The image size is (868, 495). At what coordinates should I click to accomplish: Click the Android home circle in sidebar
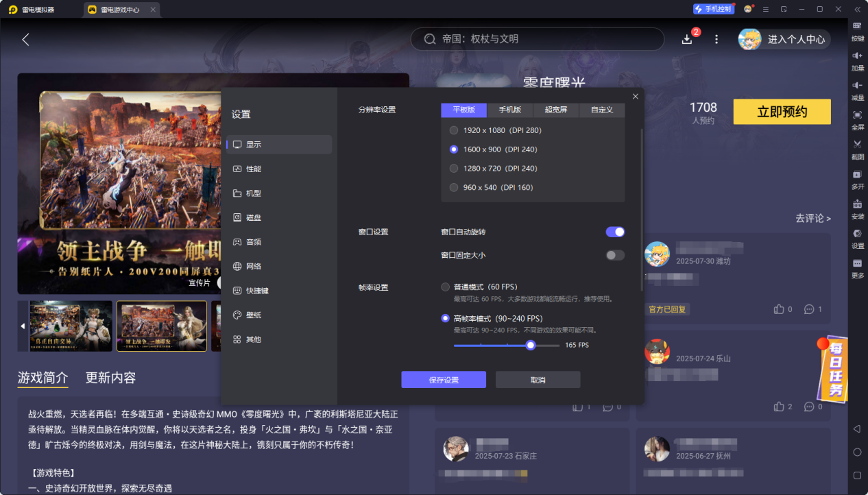coord(857,452)
